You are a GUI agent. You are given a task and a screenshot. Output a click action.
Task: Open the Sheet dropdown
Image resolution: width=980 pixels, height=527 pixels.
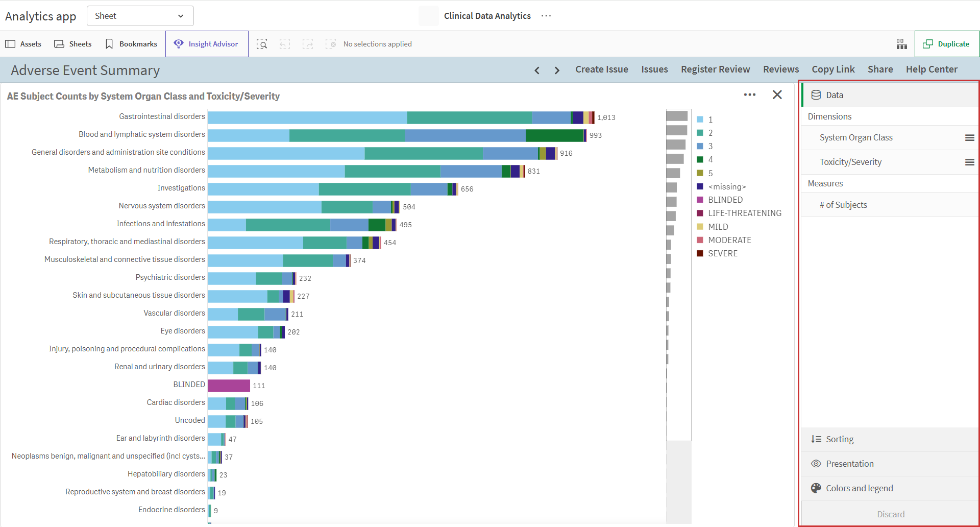click(x=140, y=16)
